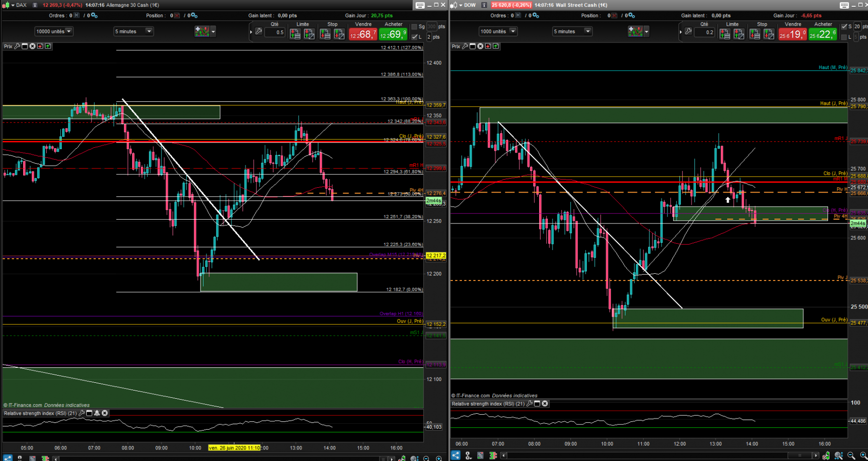
Task: Show keyboard shortcuts in DAX window
Action: [420, 5]
